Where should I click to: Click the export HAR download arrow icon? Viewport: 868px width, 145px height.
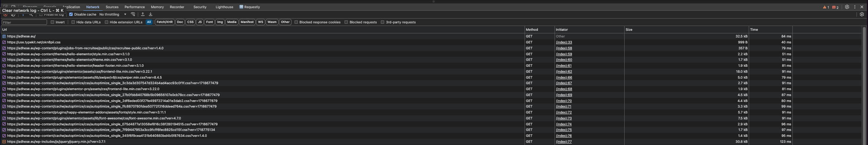(150, 14)
